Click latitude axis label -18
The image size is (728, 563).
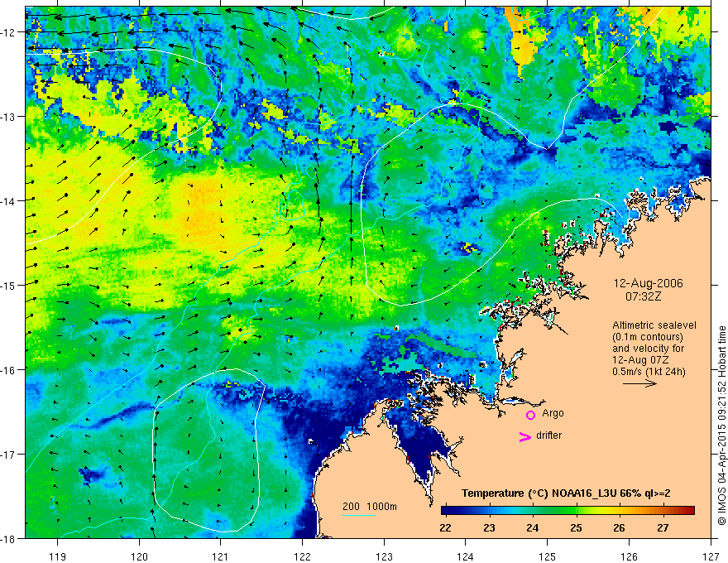(9, 538)
